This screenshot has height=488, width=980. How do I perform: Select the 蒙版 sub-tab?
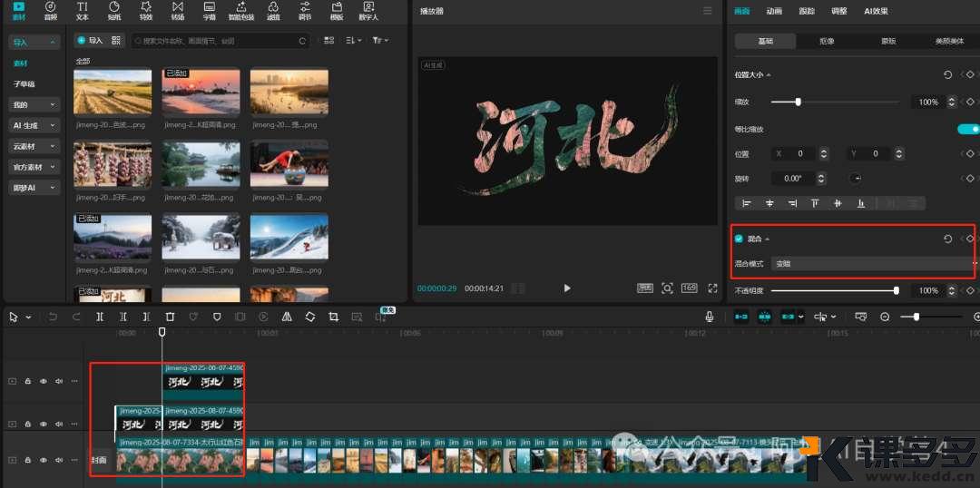click(x=888, y=41)
